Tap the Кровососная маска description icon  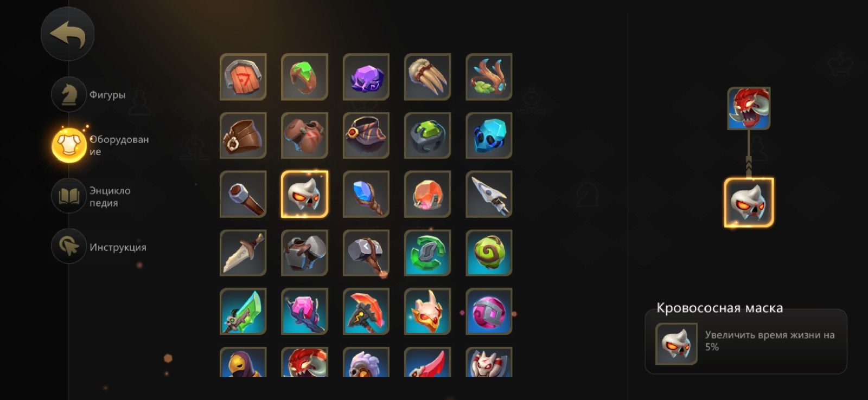click(x=676, y=344)
